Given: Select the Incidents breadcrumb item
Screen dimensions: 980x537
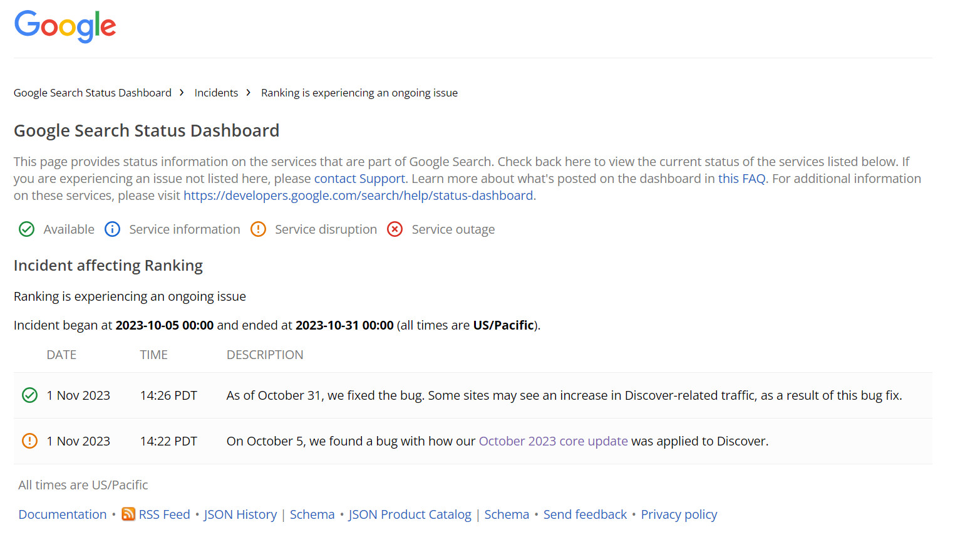Looking at the screenshot, I should [x=216, y=92].
